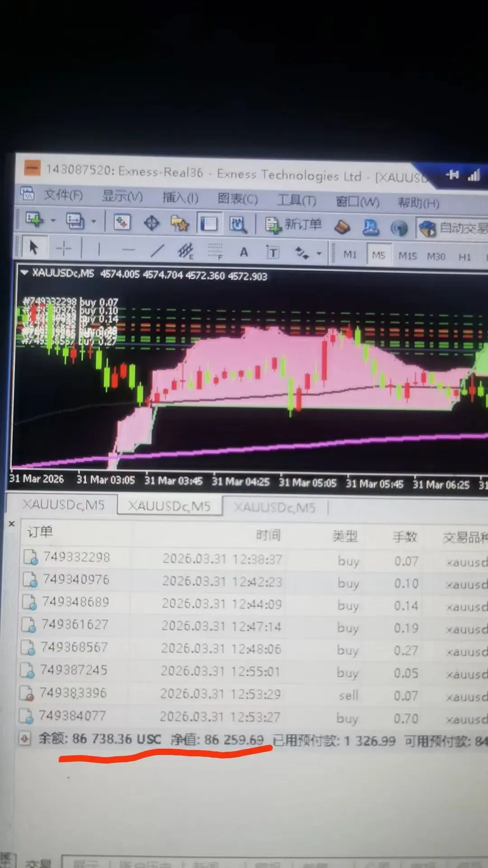
Task: Click the orange app icon in title bar
Action: pos(32,169)
